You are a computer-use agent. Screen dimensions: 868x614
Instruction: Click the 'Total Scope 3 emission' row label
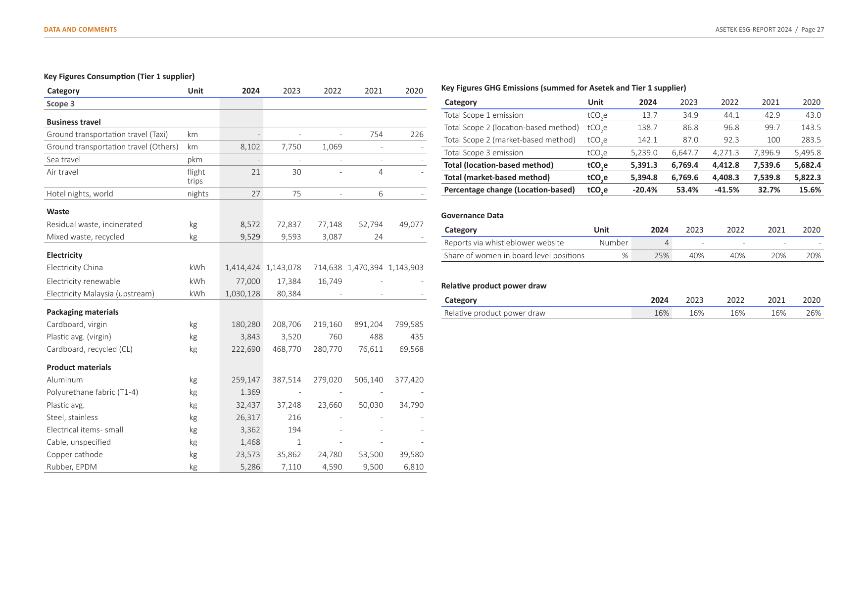coord(483,153)
